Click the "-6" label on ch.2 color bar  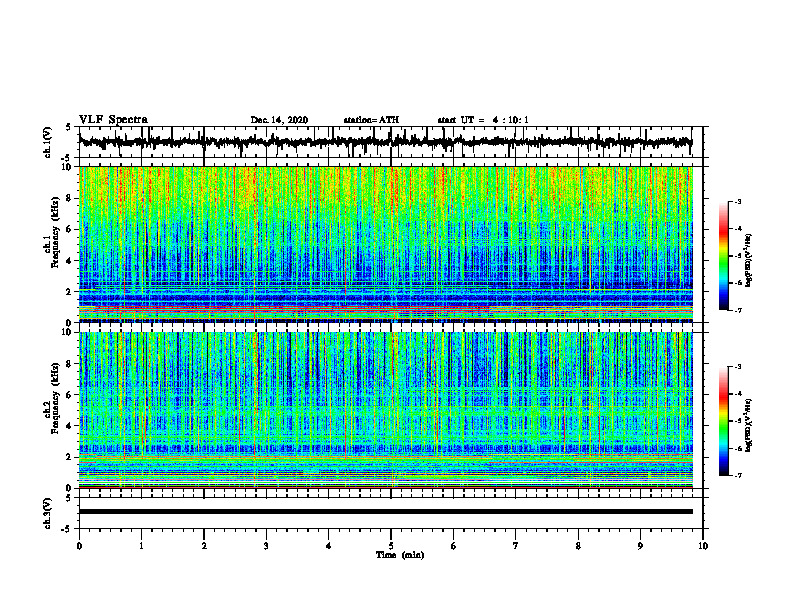(737, 448)
